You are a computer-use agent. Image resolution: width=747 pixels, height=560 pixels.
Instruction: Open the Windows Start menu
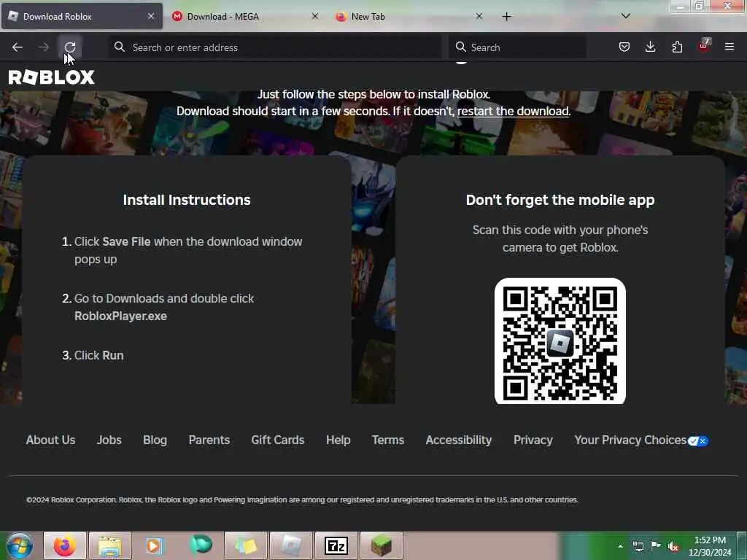click(20, 545)
